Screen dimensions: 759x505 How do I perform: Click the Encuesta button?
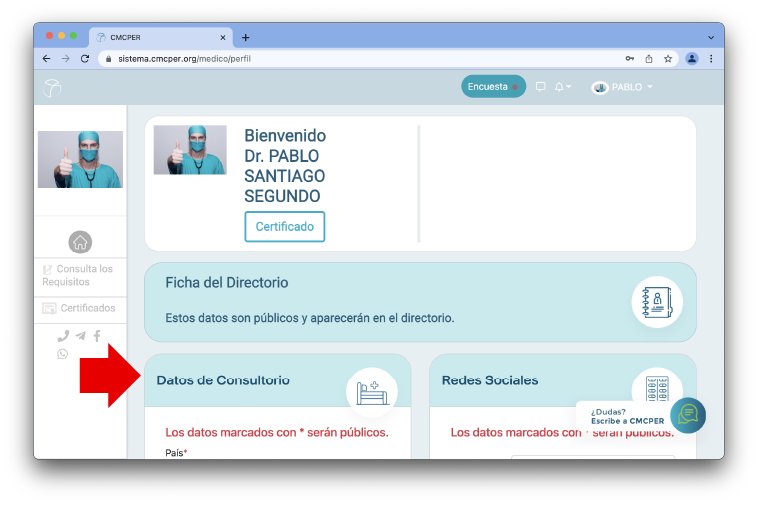493,87
